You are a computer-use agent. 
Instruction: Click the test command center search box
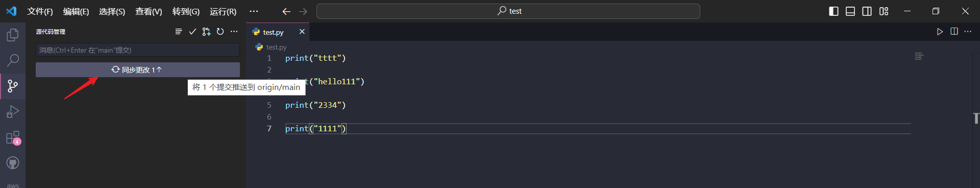click(508, 11)
